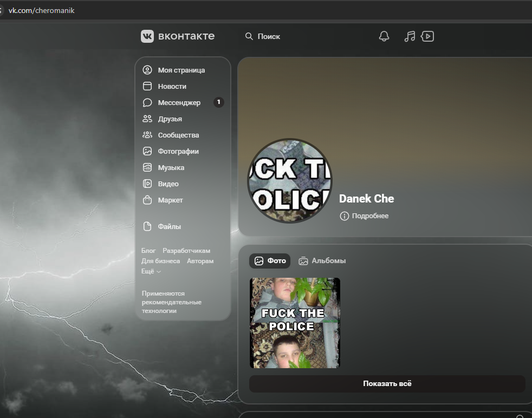Click the VKontakte logo
Screen dimensions: 532x418
click(x=178, y=36)
